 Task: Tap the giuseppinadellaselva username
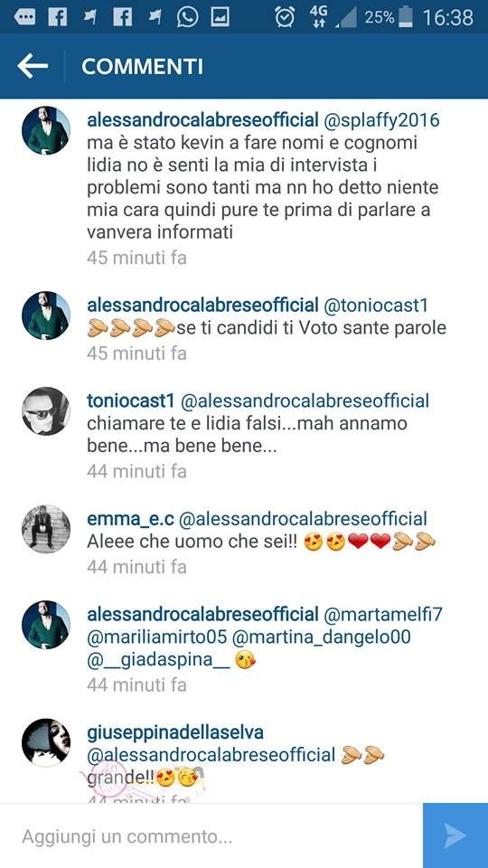click(175, 732)
